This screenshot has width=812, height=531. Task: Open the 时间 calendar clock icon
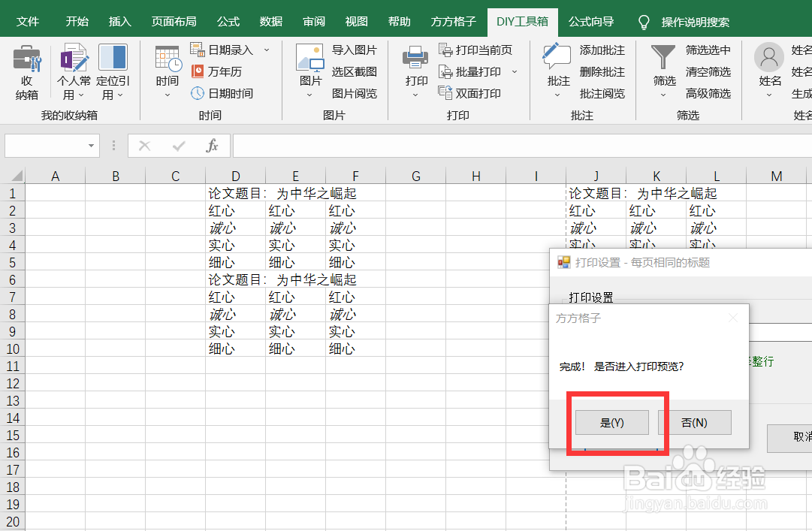(168, 58)
